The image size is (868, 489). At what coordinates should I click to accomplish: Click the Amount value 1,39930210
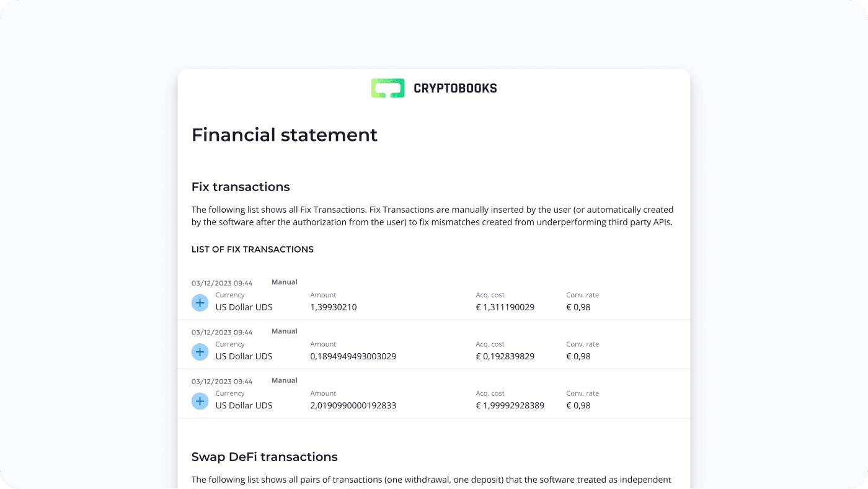point(334,307)
